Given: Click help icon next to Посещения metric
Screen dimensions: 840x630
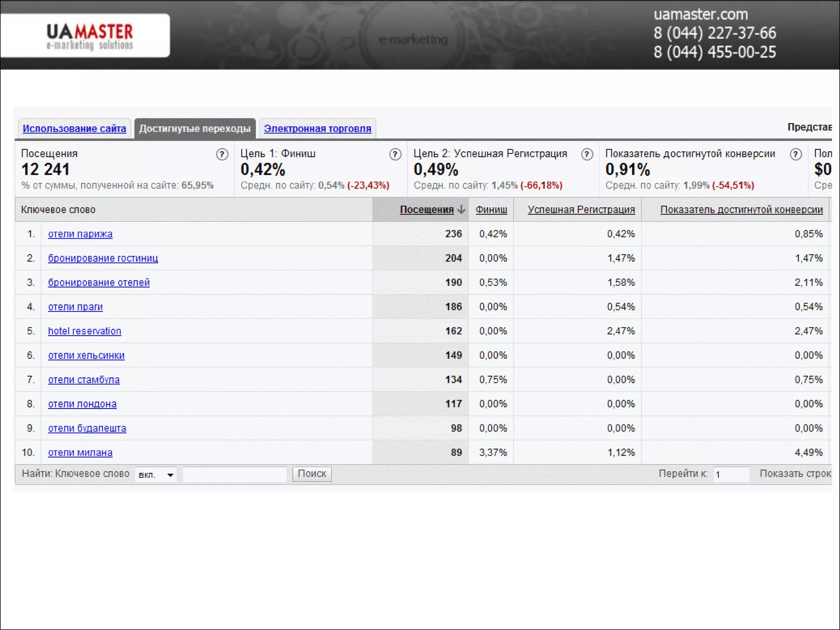Looking at the screenshot, I should pos(222,154).
